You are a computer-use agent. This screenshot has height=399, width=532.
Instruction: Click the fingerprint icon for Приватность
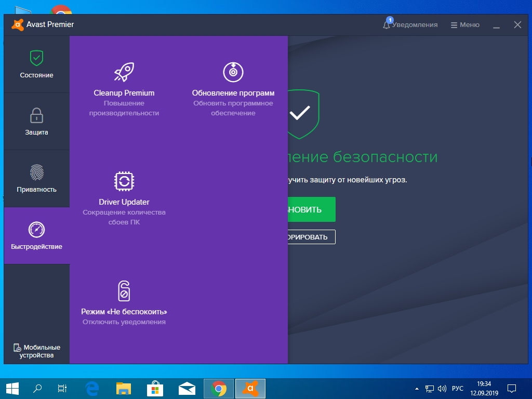37,172
